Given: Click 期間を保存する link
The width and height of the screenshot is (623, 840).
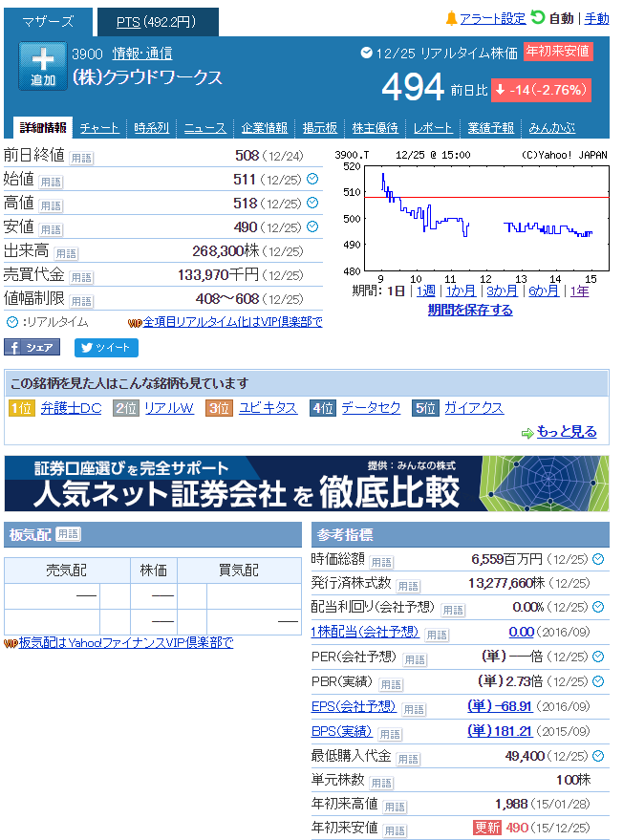Looking at the screenshot, I should [x=470, y=311].
